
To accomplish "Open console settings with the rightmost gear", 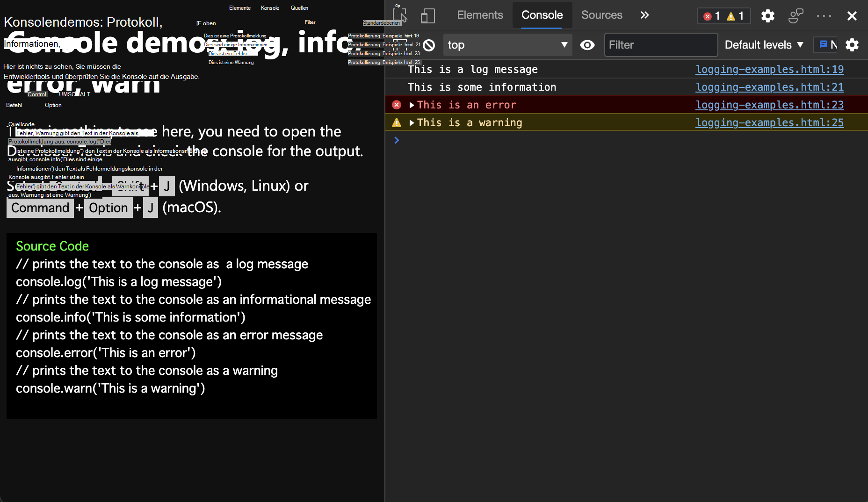I will (852, 45).
